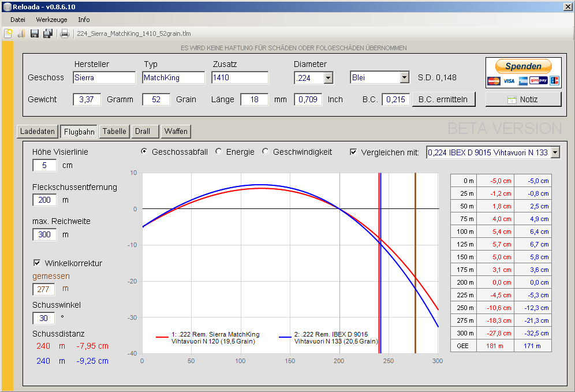Click the red GEE value 181 m
575x392 pixels.
[x=495, y=346]
